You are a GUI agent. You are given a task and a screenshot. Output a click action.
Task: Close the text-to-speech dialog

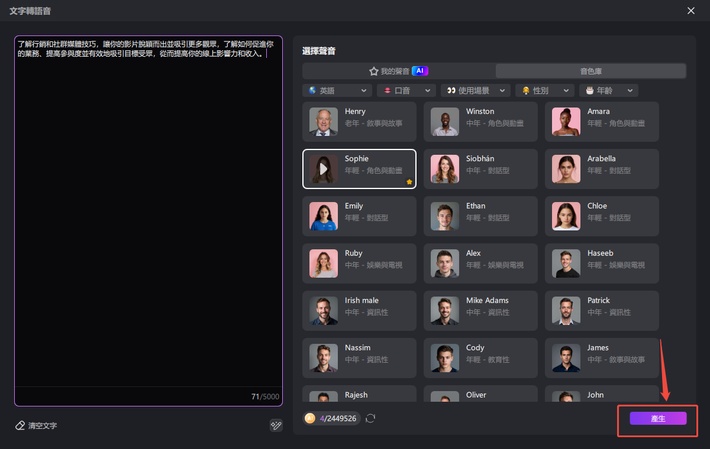(x=690, y=10)
